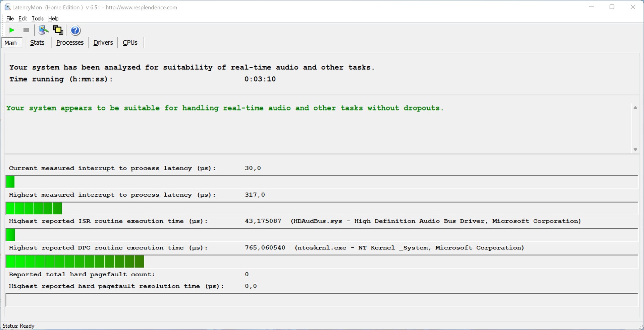Click the LatencyMon app icon in title bar

click(x=7, y=7)
